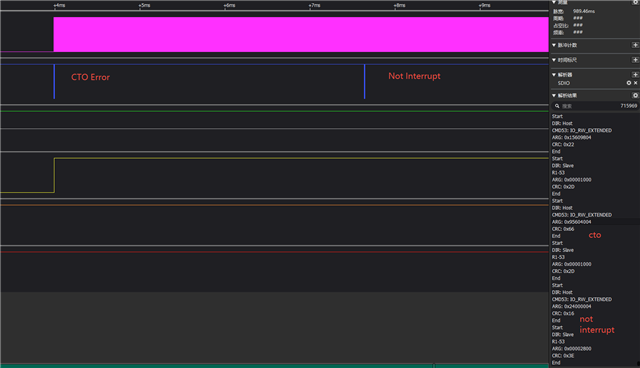Open decode results settings gear
Image resolution: width=640 pixels, height=368 pixels.
[x=635, y=95]
